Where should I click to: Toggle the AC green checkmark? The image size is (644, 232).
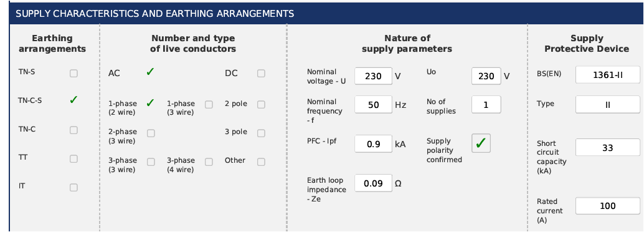150,72
